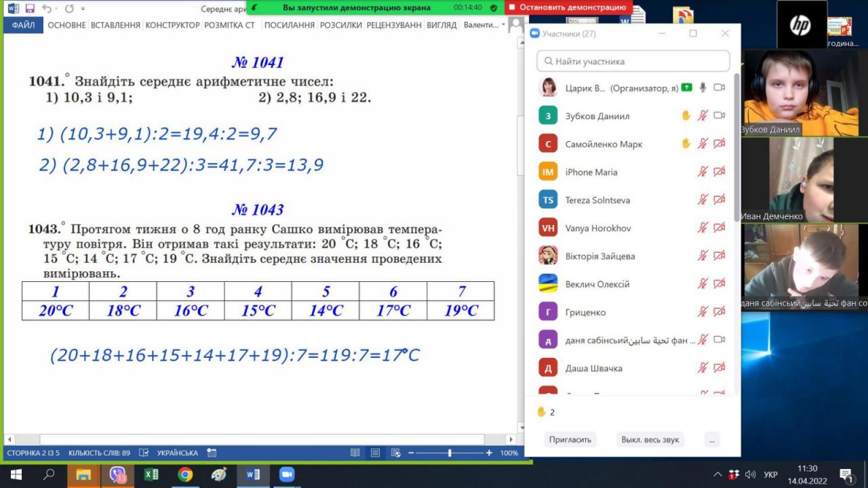Viewport: 868px width, 488px height.
Task: Select Web Layout view icon
Action: pos(395,453)
